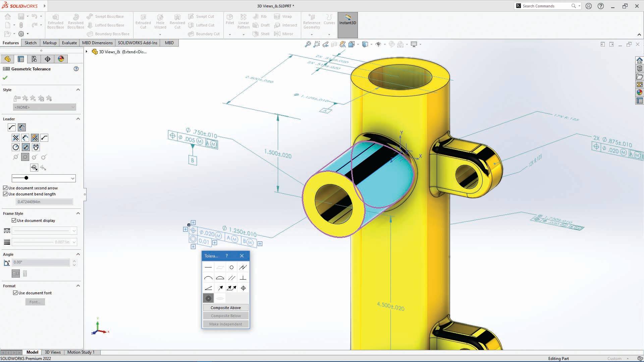Enable Use document bend length option
The height and width of the screenshot is (362, 644).
(x=5, y=194)
